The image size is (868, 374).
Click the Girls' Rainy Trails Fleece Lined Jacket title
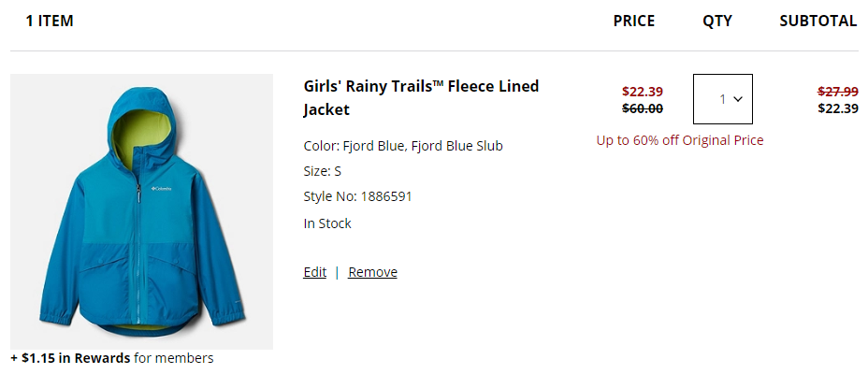click(x=421, y=98)
